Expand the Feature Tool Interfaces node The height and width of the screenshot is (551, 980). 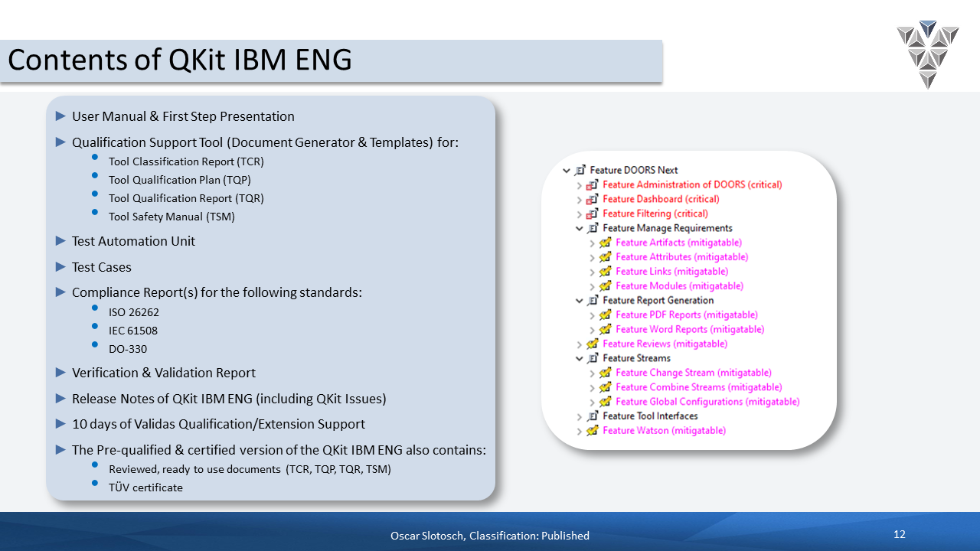(580, 416)
